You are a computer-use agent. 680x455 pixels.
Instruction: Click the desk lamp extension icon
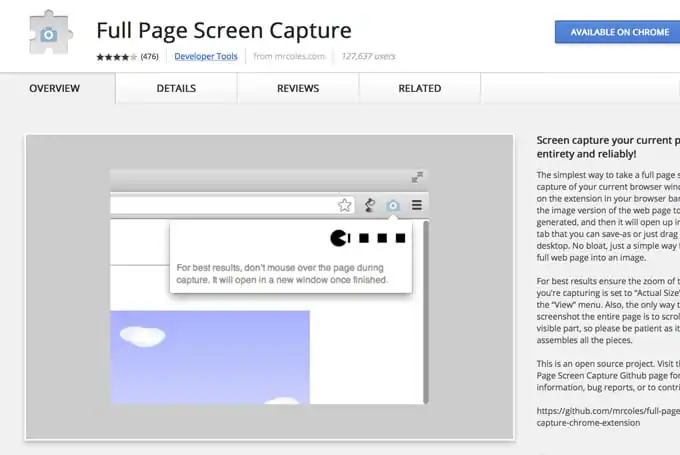369,205
